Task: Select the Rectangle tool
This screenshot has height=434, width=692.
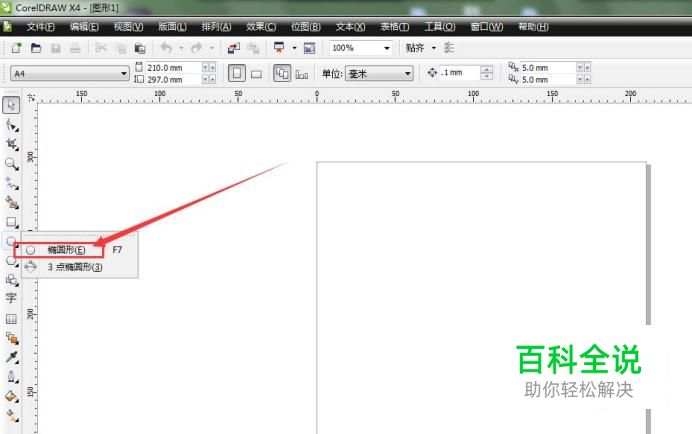Action: [11, 222]
